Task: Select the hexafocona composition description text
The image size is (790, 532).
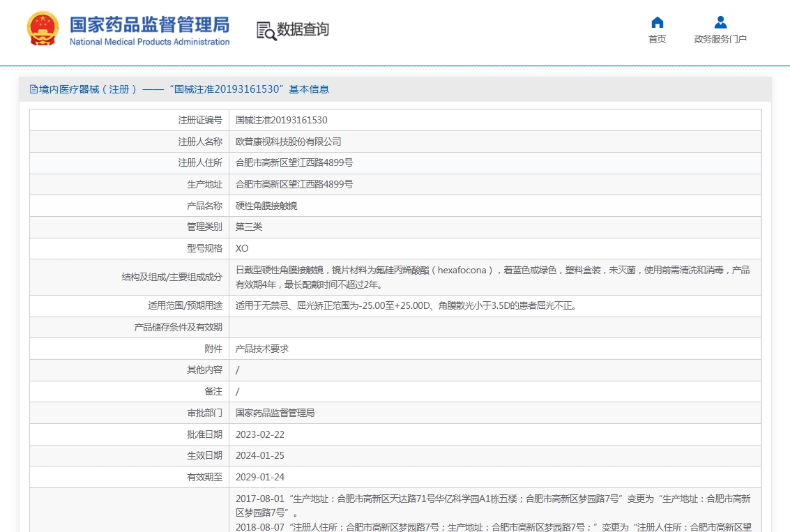Action: pos(493,277)
